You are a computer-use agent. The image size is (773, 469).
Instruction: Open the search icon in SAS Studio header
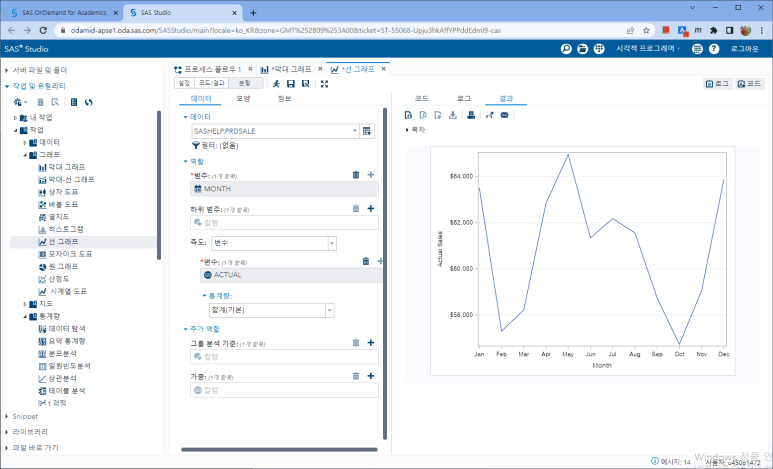pos(566,49)
